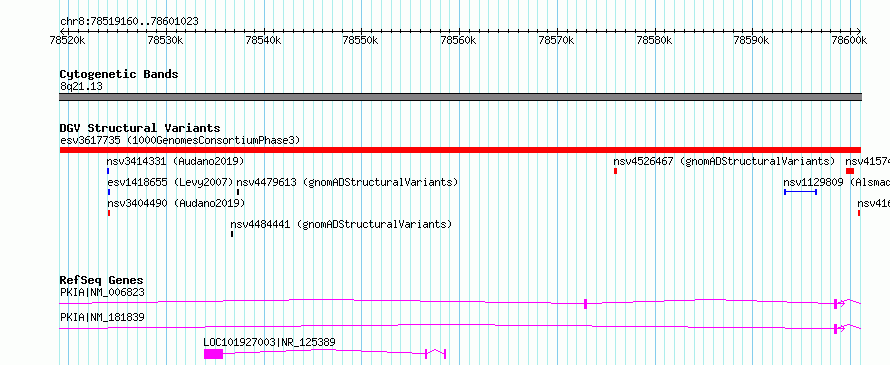Screen dimensions: 890x365
Task: Click the LOC101927003 NR_125389 gene label
Action: pos(270,342)
